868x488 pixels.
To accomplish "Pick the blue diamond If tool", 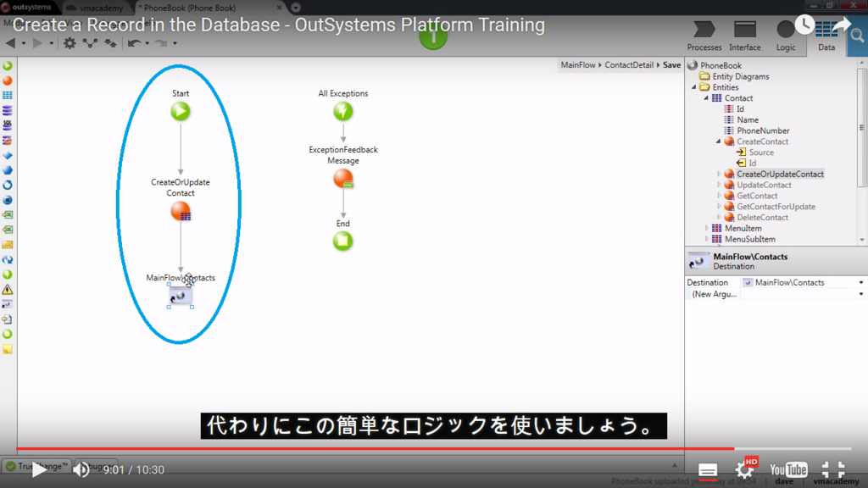I will click(x=7, y=156).
